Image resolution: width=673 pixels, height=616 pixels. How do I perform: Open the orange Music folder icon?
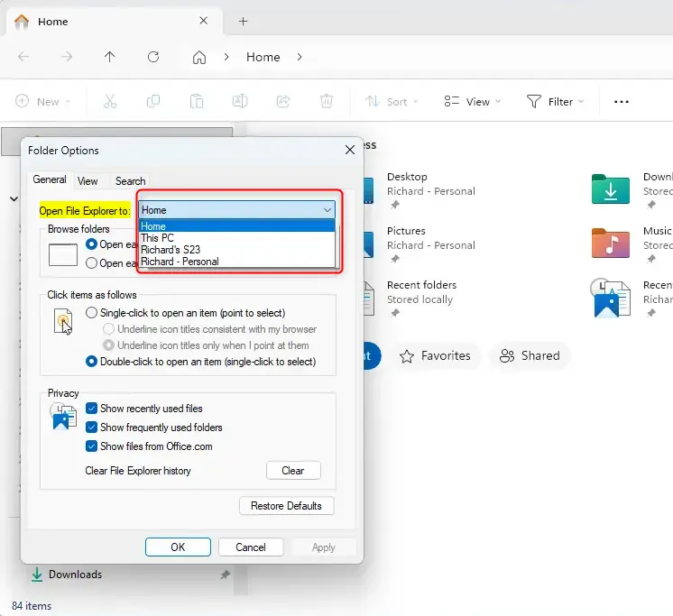click(611, 243)
